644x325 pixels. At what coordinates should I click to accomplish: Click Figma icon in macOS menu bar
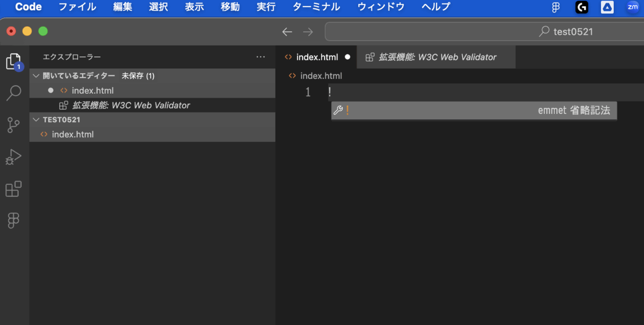(556, 7)
